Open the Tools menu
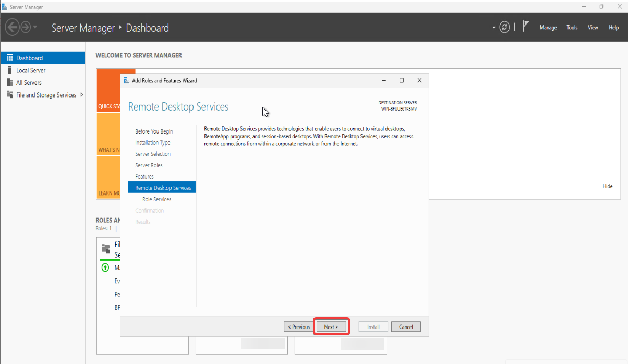Image resolution: width=628 pixels, height=364 pixels. pyautogui.click(x=572, y=28)
